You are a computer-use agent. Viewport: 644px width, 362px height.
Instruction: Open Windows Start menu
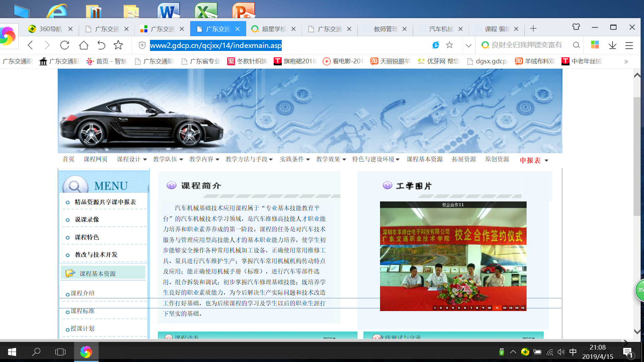click(12, 352)
